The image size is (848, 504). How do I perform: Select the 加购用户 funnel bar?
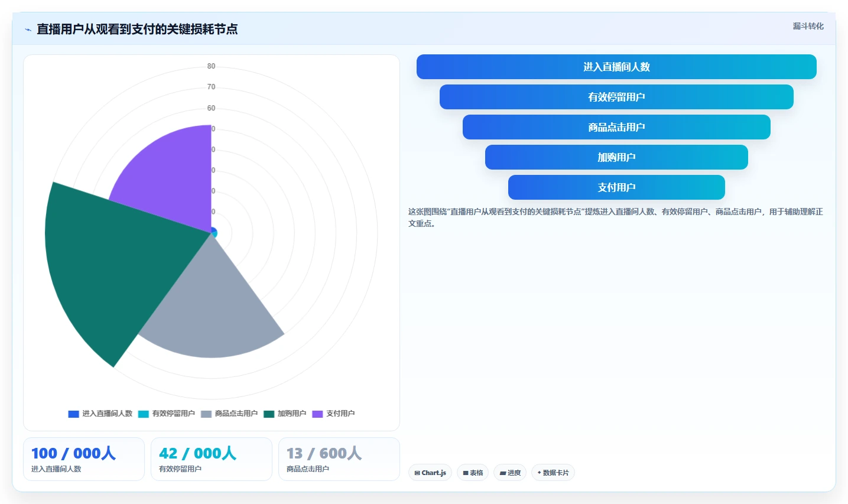click(616, 157)
